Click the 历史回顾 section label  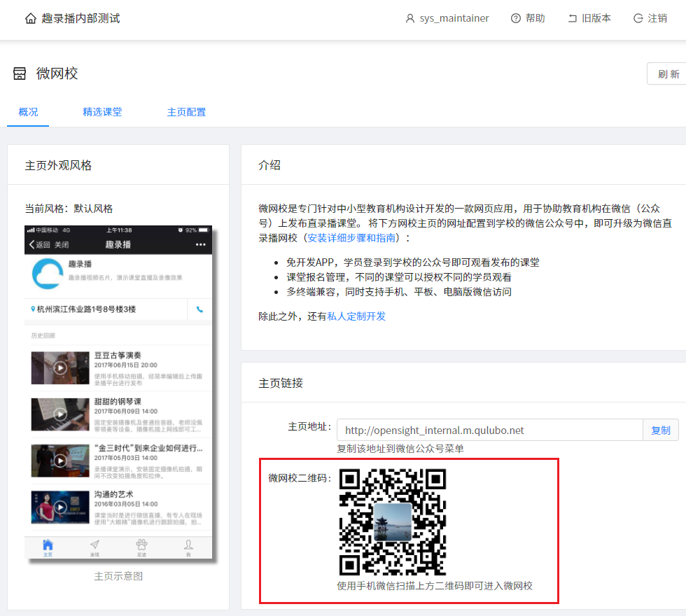pos(43,335)
